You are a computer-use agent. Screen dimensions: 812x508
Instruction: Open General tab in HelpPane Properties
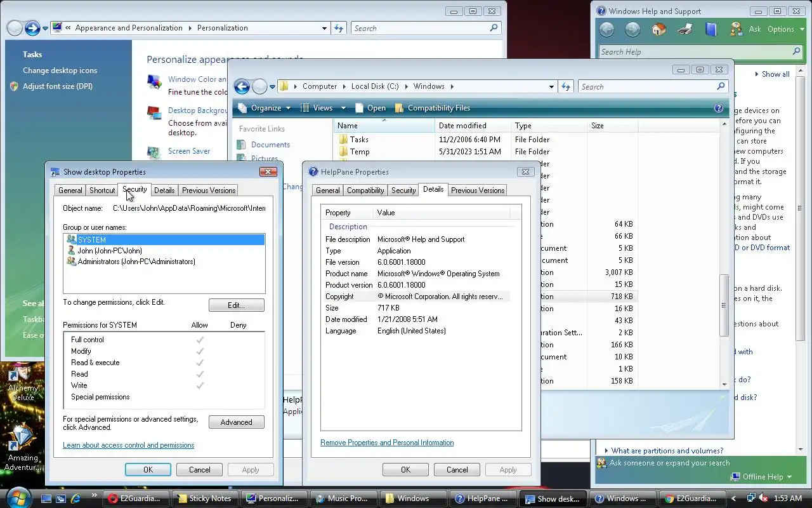point(327,190)
